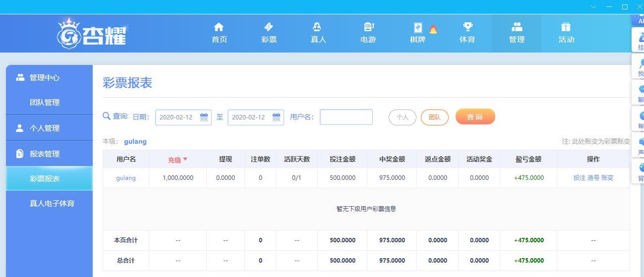644x277 pixels.
Task: Click the 管理 people icon in top nav
Action: tap(517, 27)
